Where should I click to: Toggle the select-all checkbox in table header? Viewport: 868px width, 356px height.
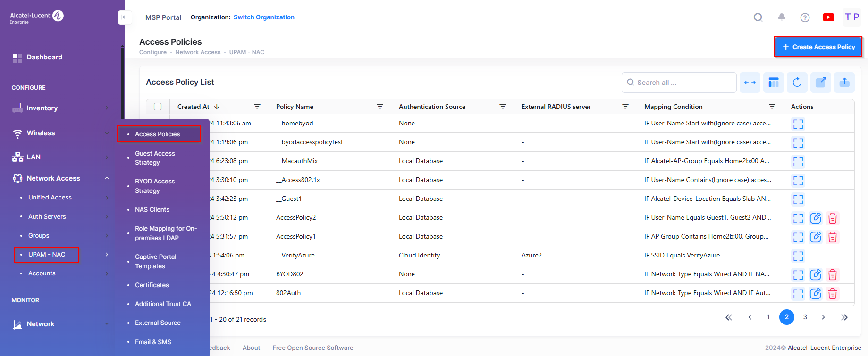(x=158, y=107)
